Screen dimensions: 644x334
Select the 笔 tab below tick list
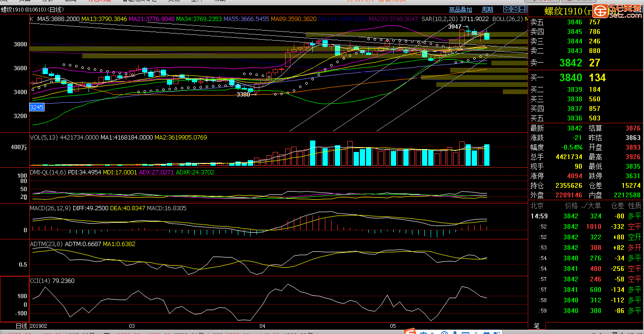pos(536,326)
